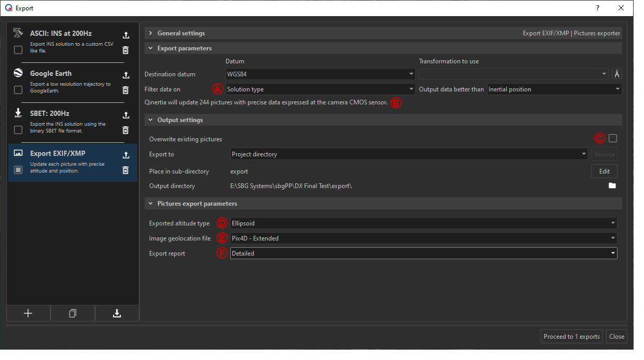Enable Overwrite existing pictures
Viewport: 644px width, 360px height.
pos(612,138)
